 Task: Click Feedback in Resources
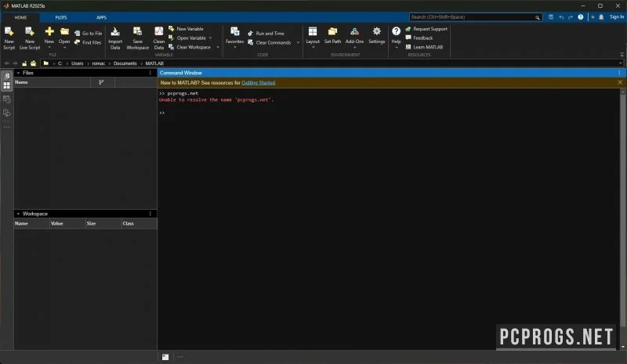(x=419, y=38)
